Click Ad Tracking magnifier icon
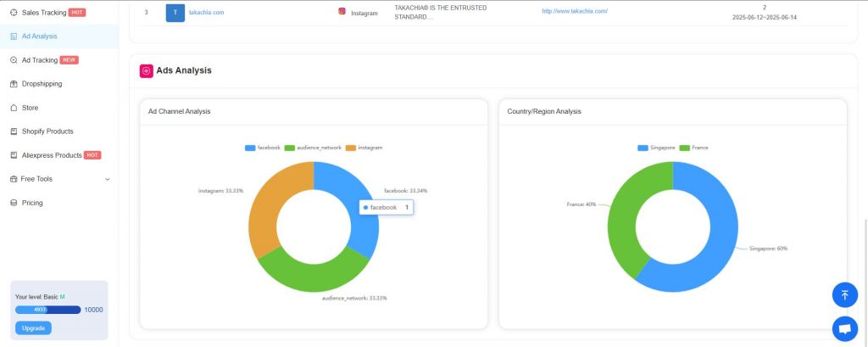The height and width of the screenshot is (347, 868). tap(14, 60)
